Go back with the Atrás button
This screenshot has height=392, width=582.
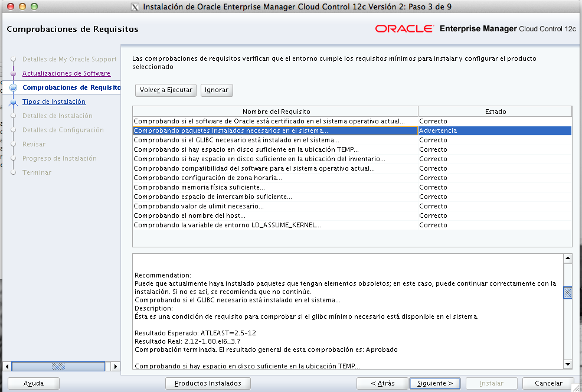click(x=382, y=383)
